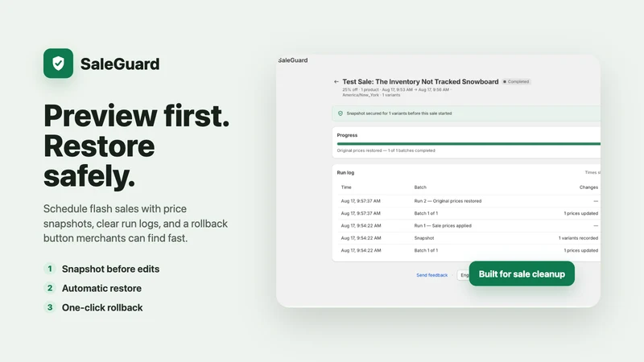Click '1 variants recorded' in the Snapshot row
644x362 pixels.
point(578,238)
